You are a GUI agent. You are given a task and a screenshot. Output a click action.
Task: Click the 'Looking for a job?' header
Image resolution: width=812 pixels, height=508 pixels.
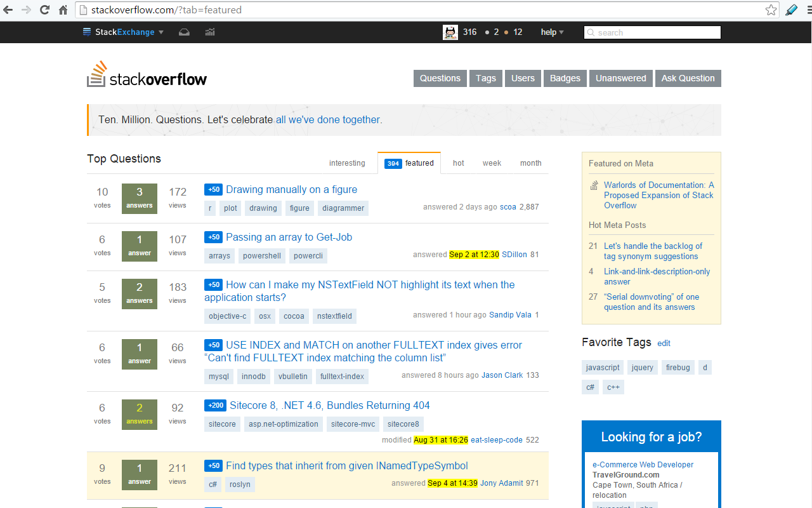click(x=652, y=437)
